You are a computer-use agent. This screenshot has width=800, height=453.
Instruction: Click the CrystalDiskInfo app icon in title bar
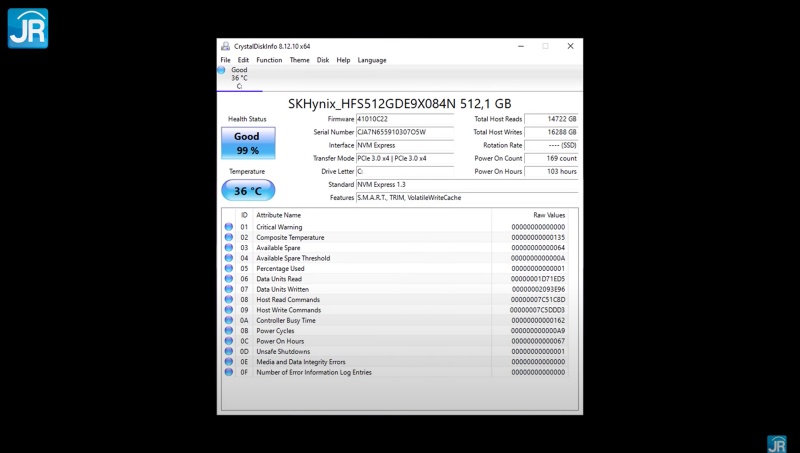223,46
